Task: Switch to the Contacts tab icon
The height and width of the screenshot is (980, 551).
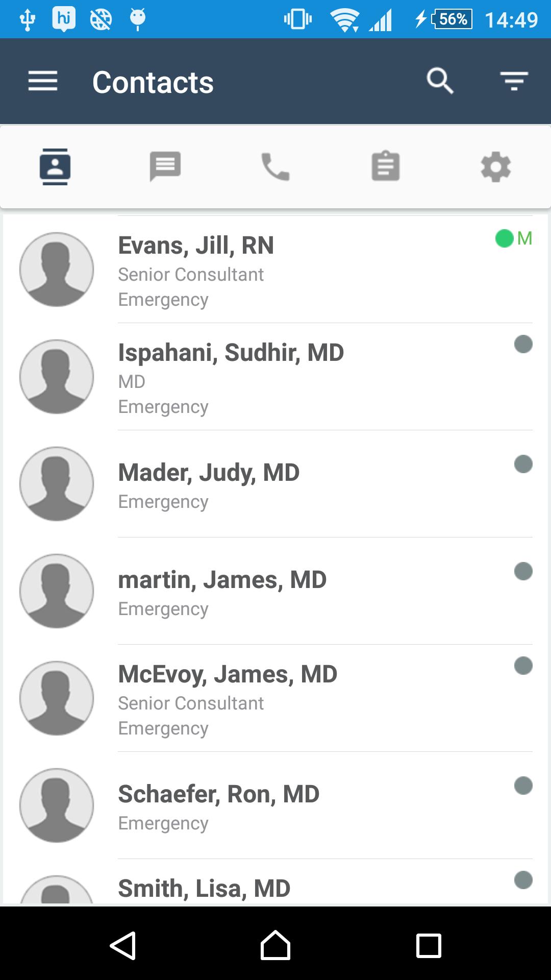Action: click(x=55, y=167)
